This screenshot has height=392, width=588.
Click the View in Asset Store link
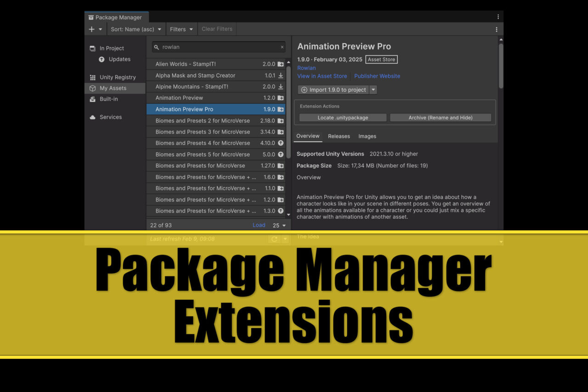pyautogui.click(x=322, y=76)
